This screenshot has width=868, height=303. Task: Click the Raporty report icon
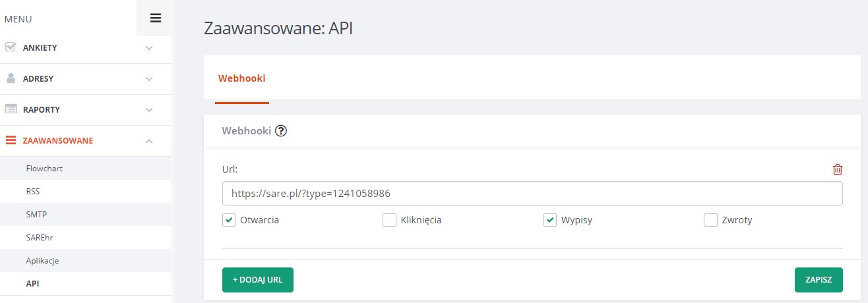pos(11,109)
